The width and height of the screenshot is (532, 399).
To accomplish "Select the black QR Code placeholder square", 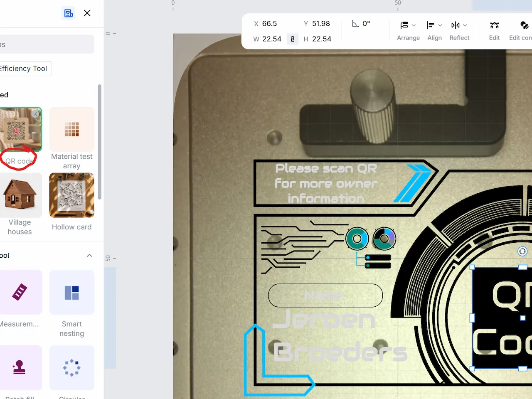I will coord(502,318).
